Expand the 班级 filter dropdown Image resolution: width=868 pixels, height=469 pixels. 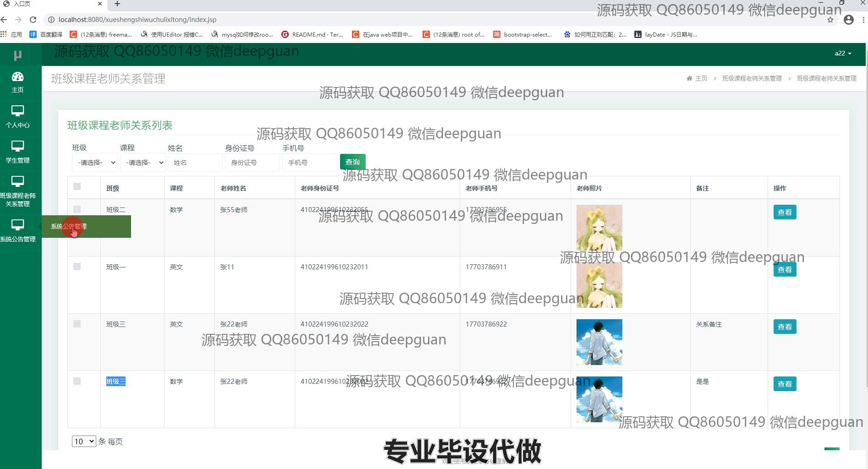95,163
